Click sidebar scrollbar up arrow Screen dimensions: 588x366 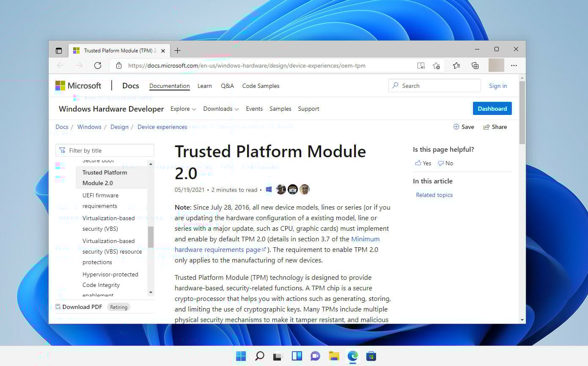pyautogui.click(x=151, y=164)
